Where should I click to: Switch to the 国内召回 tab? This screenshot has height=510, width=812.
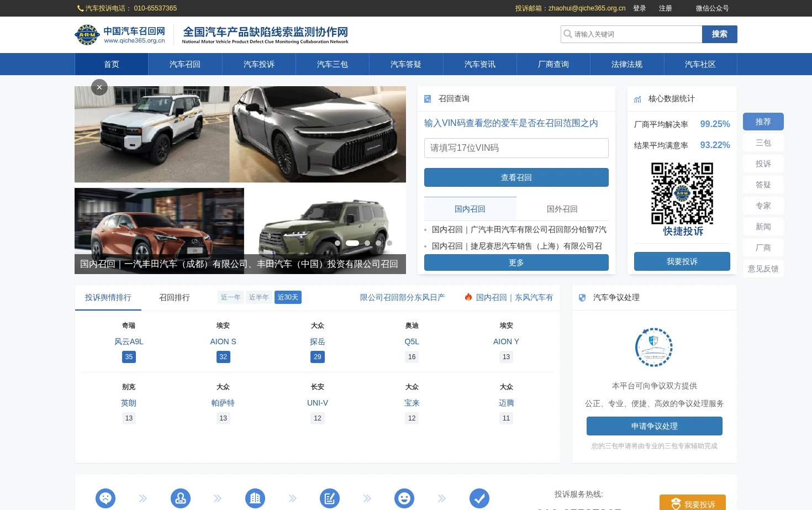click(470, 209)
